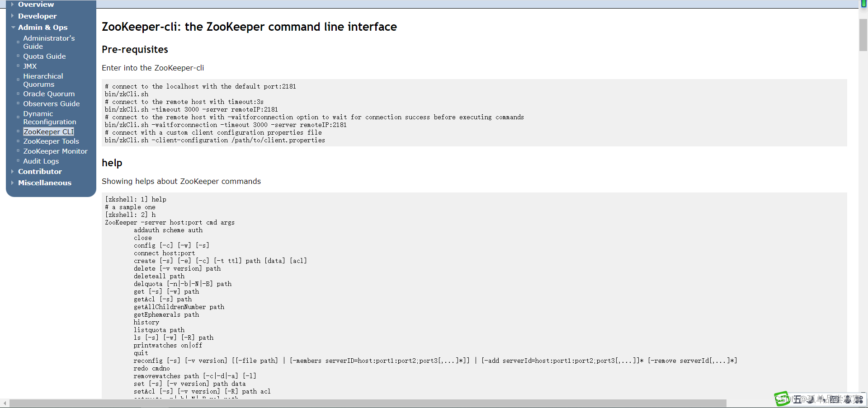Click the "reconfig [-s] [-v version]" command line
This screenshot has height=408, width=868.
click(435, 361)
